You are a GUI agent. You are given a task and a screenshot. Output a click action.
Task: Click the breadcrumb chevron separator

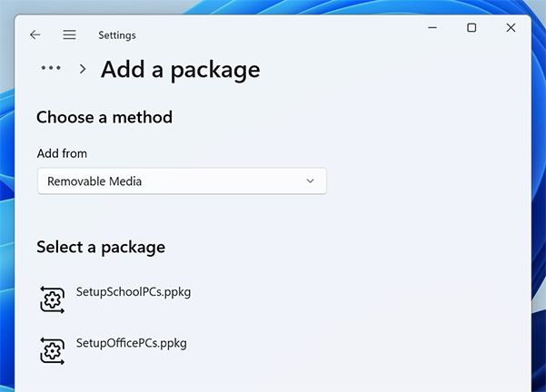[83, 69]
